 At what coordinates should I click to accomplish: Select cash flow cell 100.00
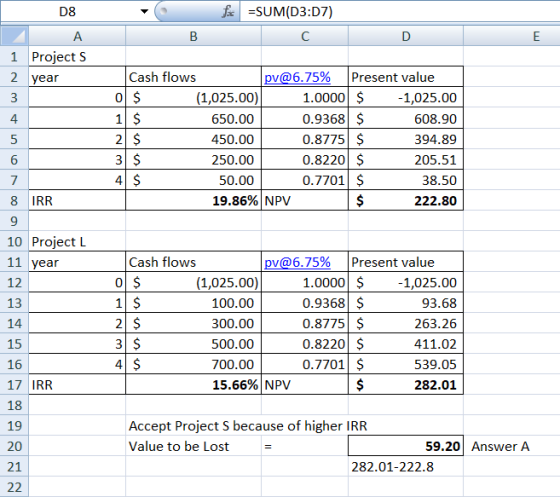(194, 303)
